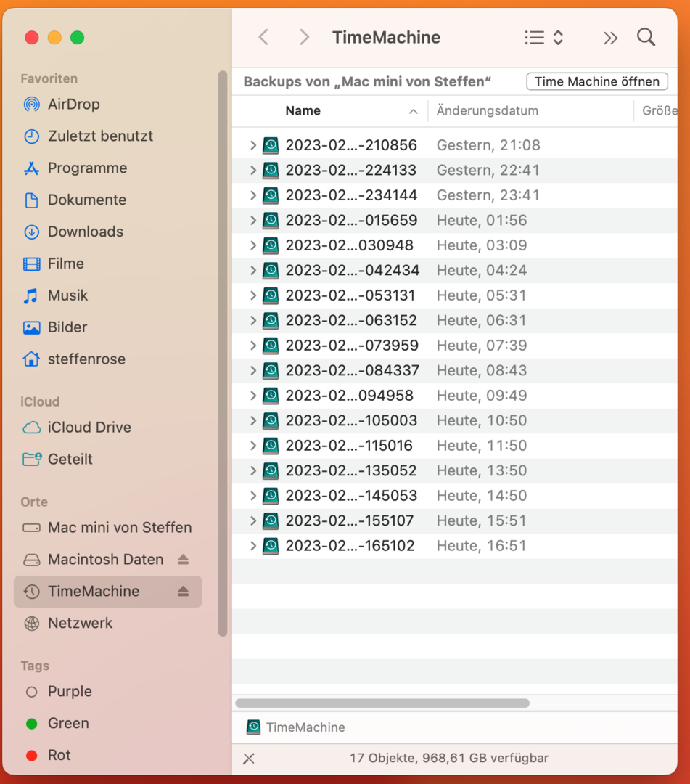
Task: Open the Dokumente folder
Action: click(86, 200)
